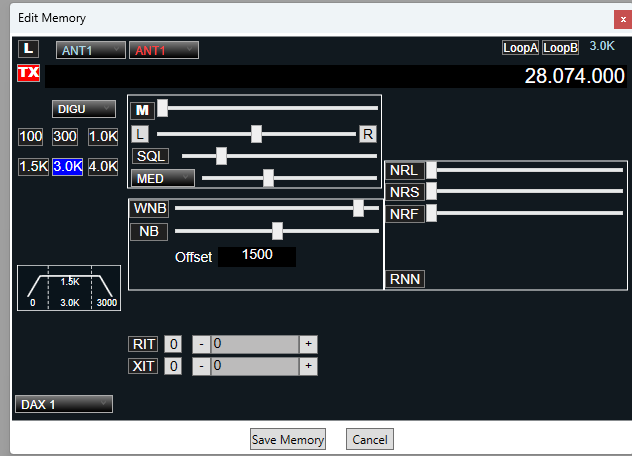This screenshot has height=456, width=632.
Task: Click the RIT plus button
Action: click(308, 344)
